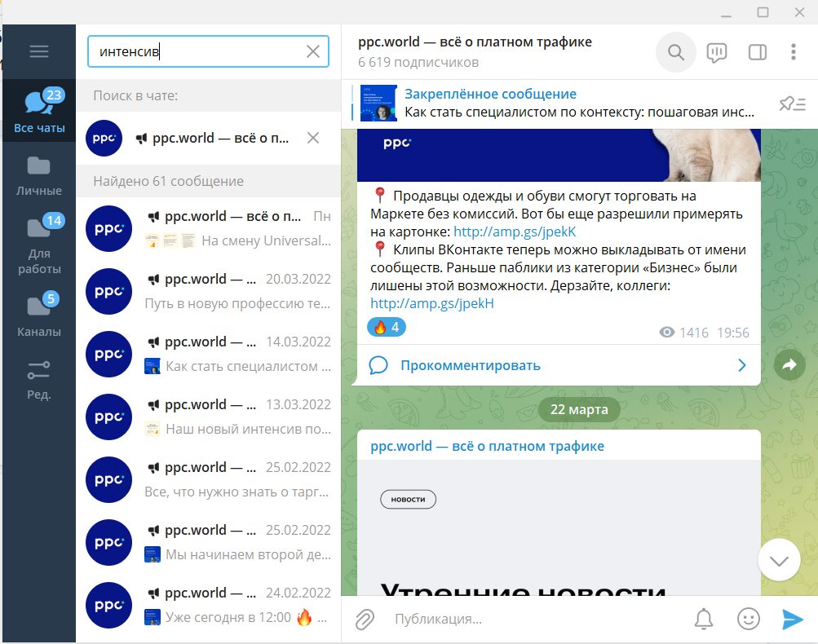Toggle the fire reaction with count 4
818x644 pixels.
pyautogui.click(x=386, y=328)
